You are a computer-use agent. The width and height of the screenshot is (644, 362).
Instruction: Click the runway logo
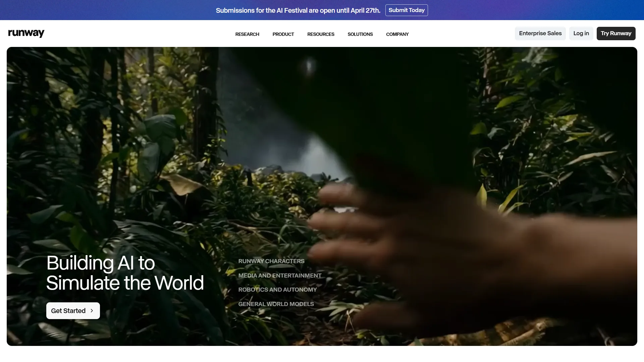pyautogui.click(x=26, y=33)
